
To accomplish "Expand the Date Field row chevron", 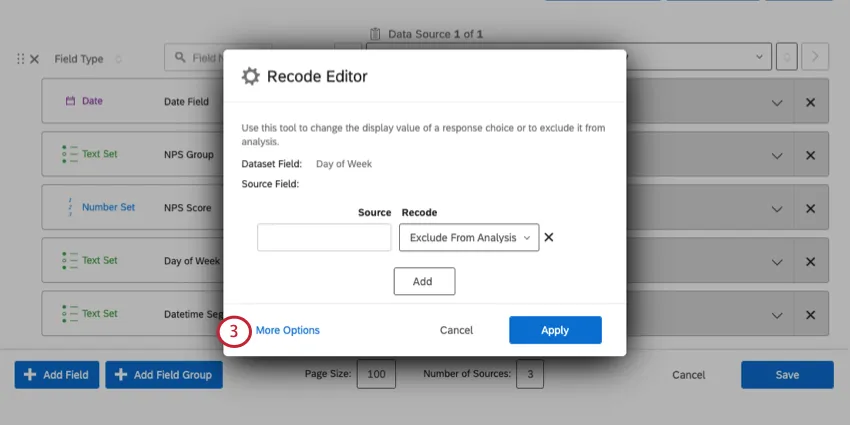I will click(x=777, y=103).
